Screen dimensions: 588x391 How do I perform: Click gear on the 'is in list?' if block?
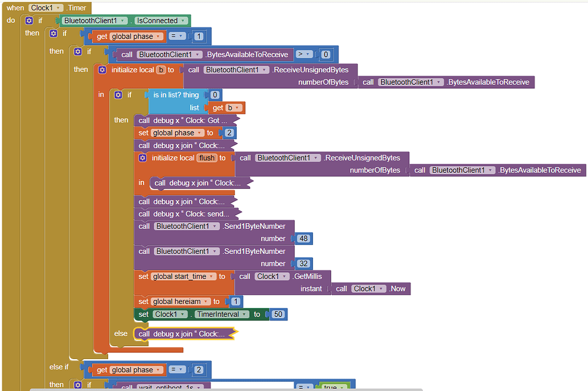coord(118,95)
